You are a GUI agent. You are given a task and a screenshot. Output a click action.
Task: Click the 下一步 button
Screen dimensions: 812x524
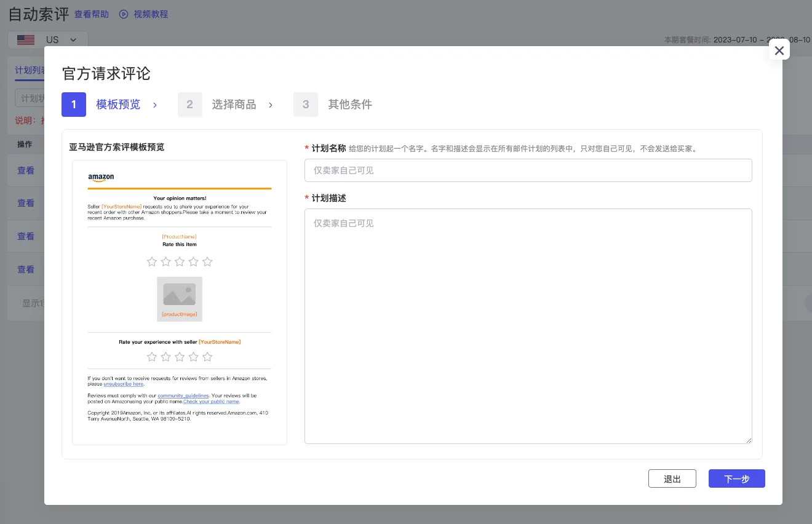tap(736, 478)
